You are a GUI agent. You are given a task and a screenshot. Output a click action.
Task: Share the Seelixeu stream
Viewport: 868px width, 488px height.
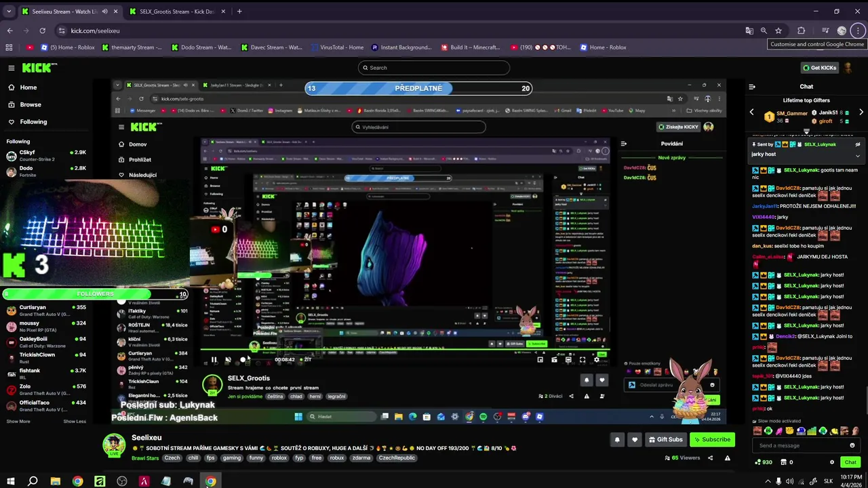[711, 458]
